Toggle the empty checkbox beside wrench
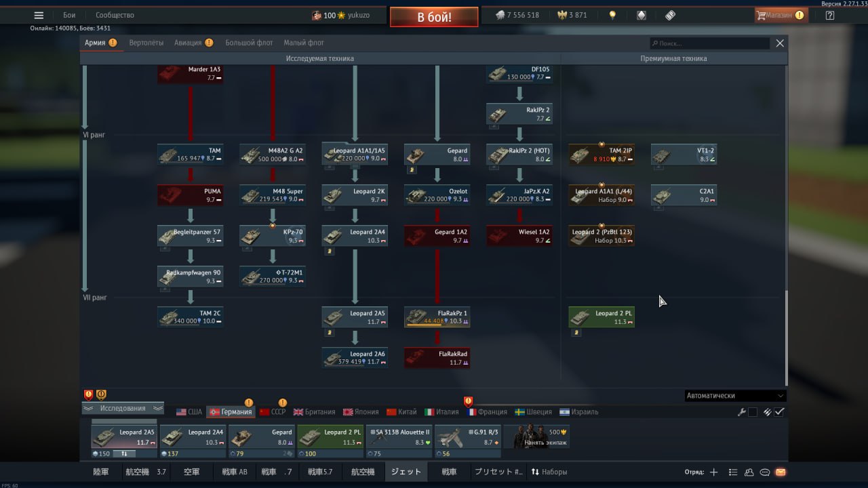Screen dimensions: 868x488 tap(753, 412)
